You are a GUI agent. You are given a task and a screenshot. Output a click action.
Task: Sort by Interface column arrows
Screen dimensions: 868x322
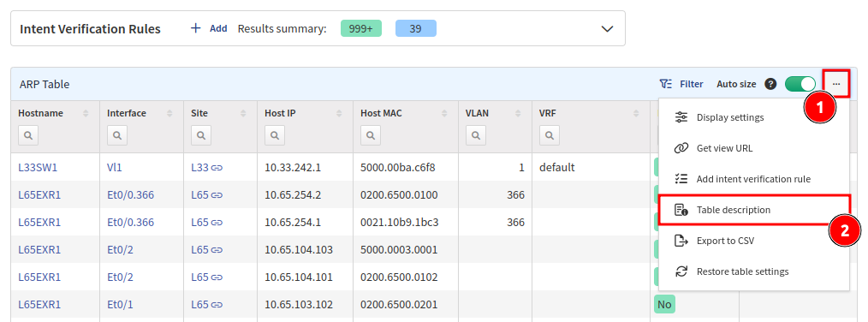[x=169, y=114]
